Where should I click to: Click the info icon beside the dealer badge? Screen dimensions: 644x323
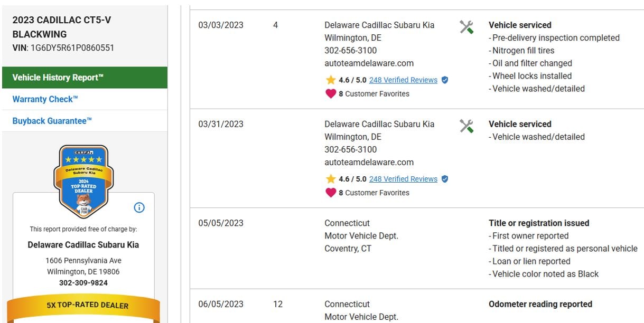click(139, 207)
